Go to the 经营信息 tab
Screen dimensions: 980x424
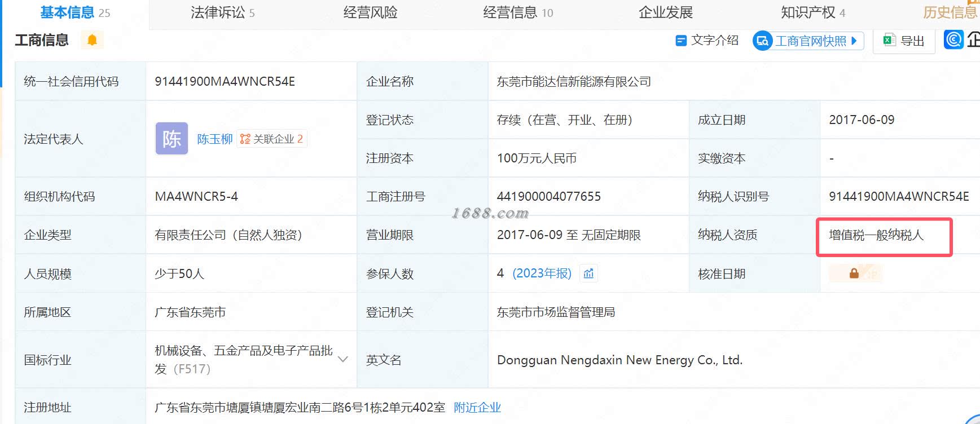coord(518,12)
